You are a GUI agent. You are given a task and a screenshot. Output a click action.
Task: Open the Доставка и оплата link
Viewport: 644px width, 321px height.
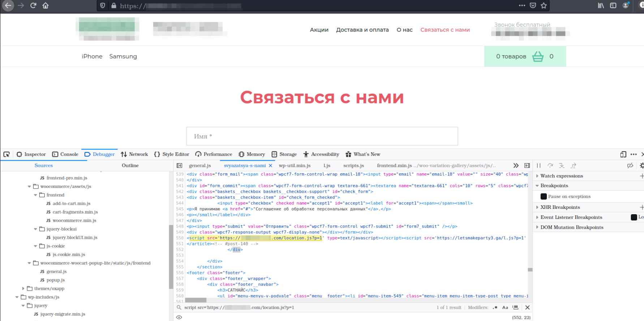(x=362, y=30)
